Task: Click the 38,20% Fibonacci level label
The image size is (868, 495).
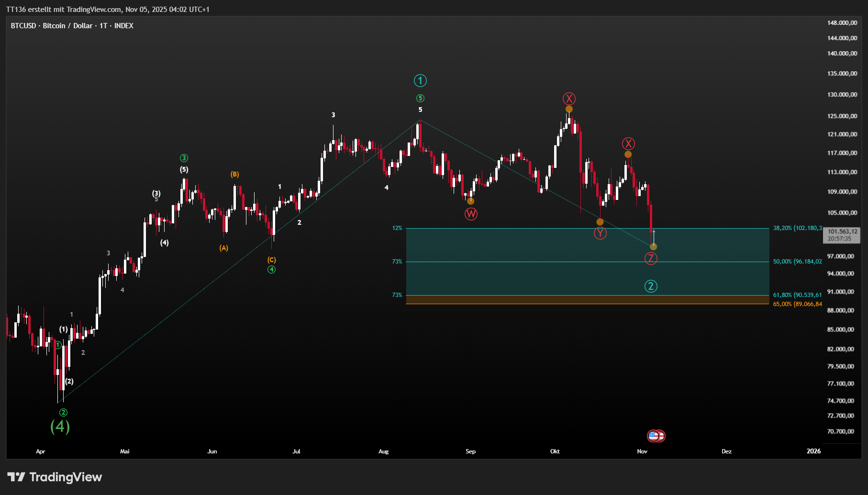Action: 798,228
